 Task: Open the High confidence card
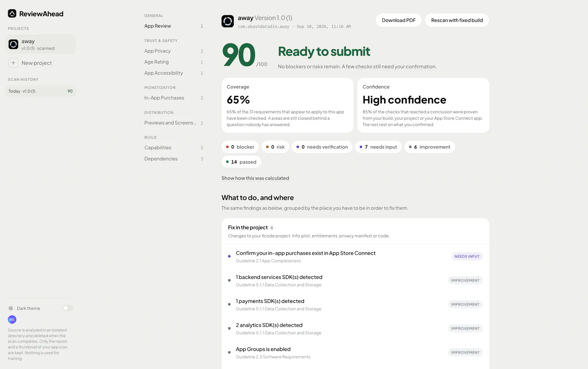[423, 105]
